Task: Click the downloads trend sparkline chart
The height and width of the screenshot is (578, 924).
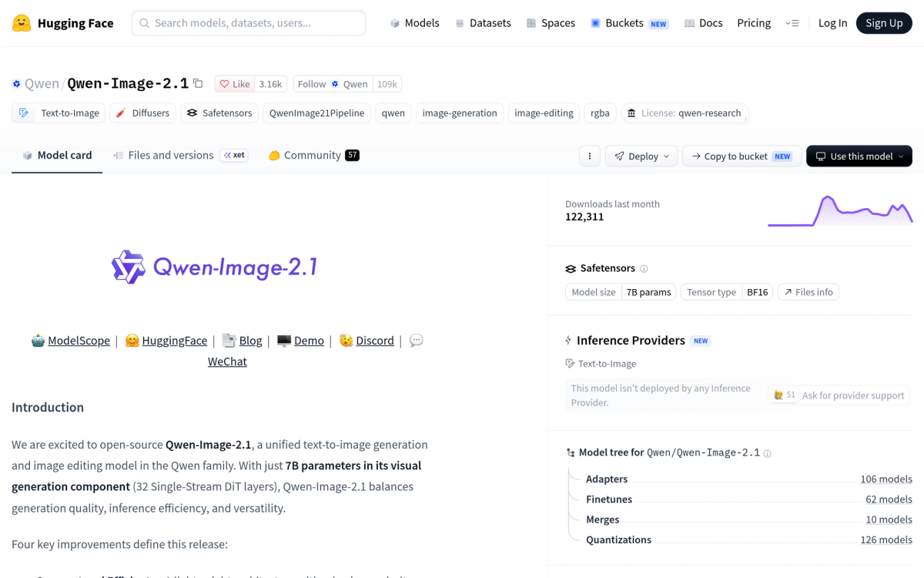Action: (x=840, y=211)
